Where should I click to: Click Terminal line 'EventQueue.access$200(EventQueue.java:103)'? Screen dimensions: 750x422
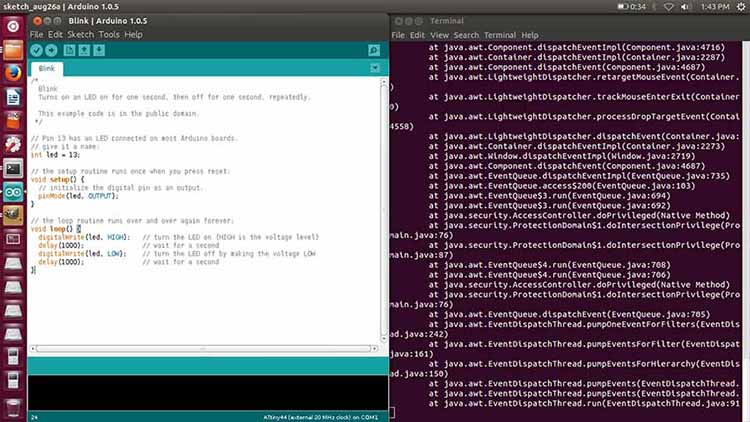coord(562,186)
